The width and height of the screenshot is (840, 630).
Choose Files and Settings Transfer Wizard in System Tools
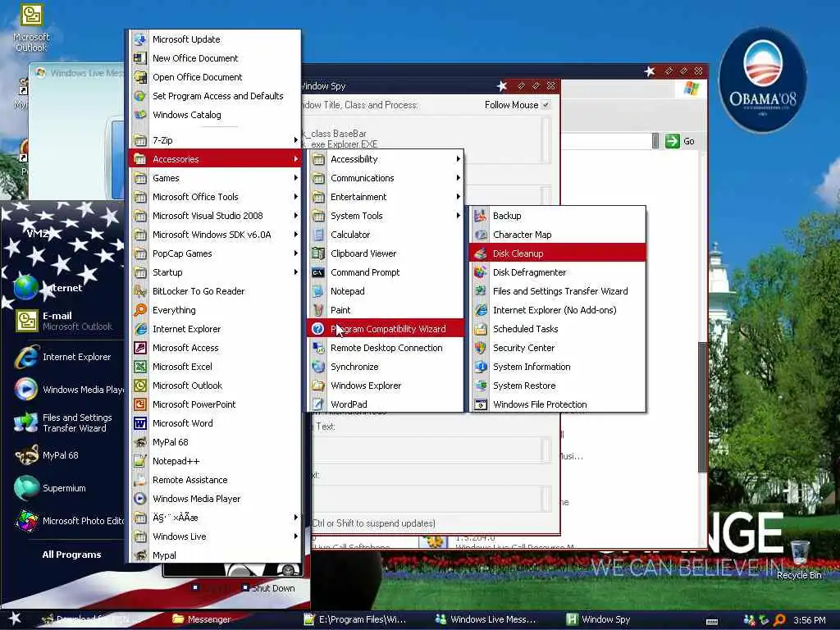(558, 291)
